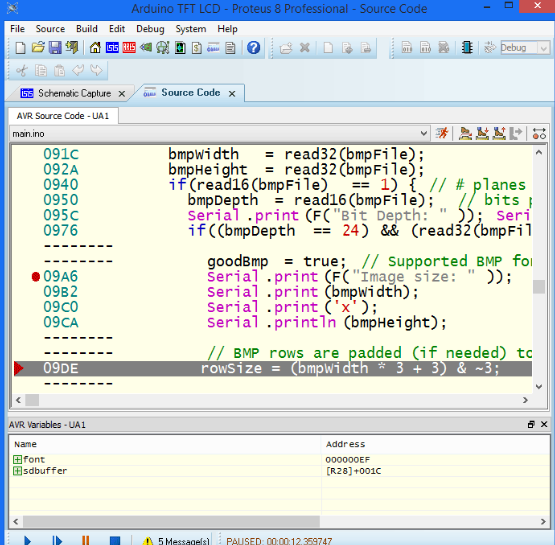The height and width of the screenshot is (545, 555).
Task: Open the blue ISIS schematic capture icon
Action: tap(112, 47)
